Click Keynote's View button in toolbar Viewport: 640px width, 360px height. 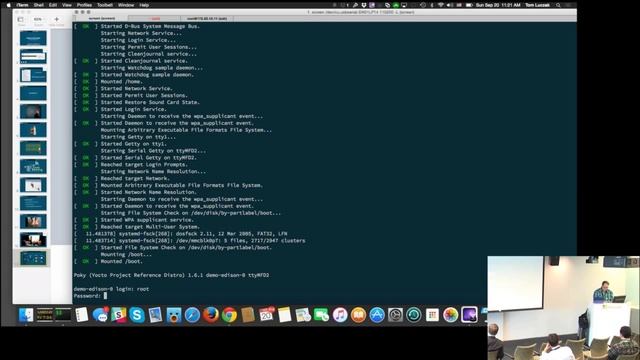coord(20,20)
